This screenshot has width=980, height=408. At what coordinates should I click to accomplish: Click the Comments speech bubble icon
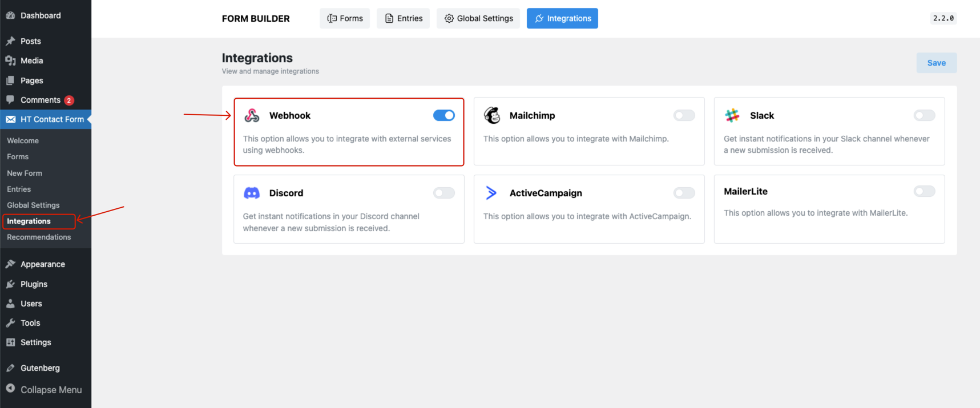pos(10,100)
